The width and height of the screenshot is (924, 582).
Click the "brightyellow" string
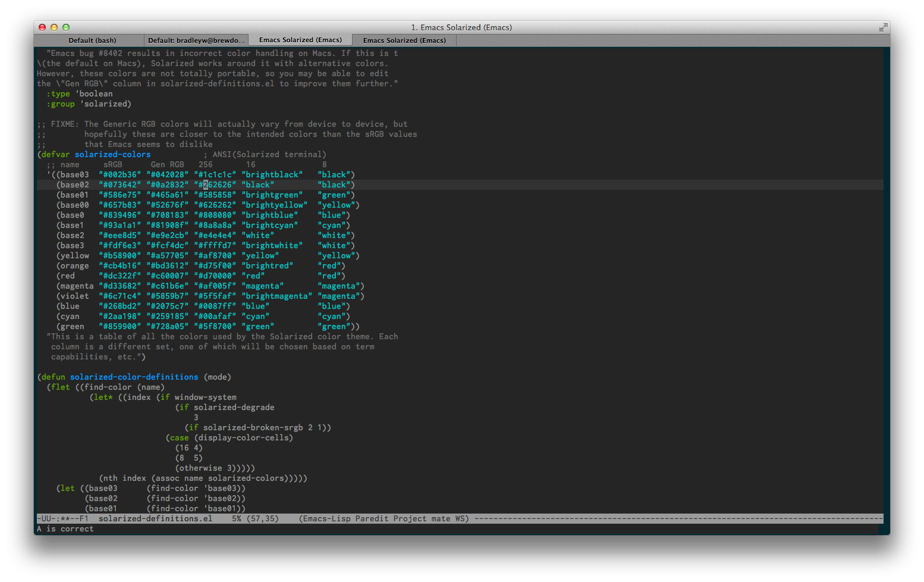275,205
